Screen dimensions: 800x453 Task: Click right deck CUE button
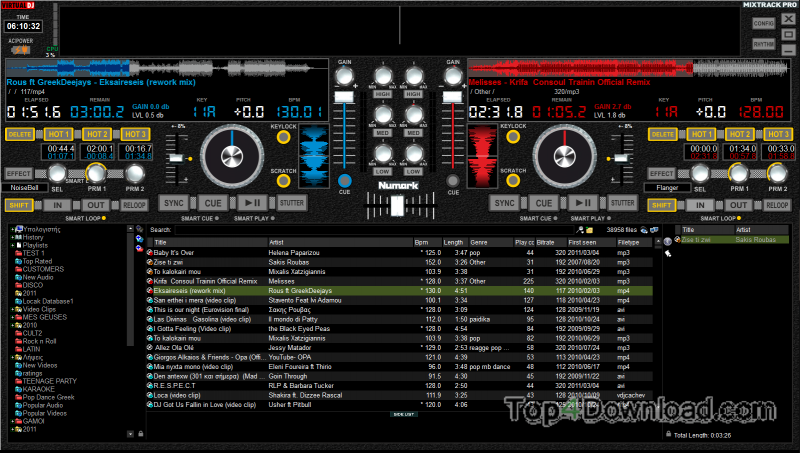543,203
